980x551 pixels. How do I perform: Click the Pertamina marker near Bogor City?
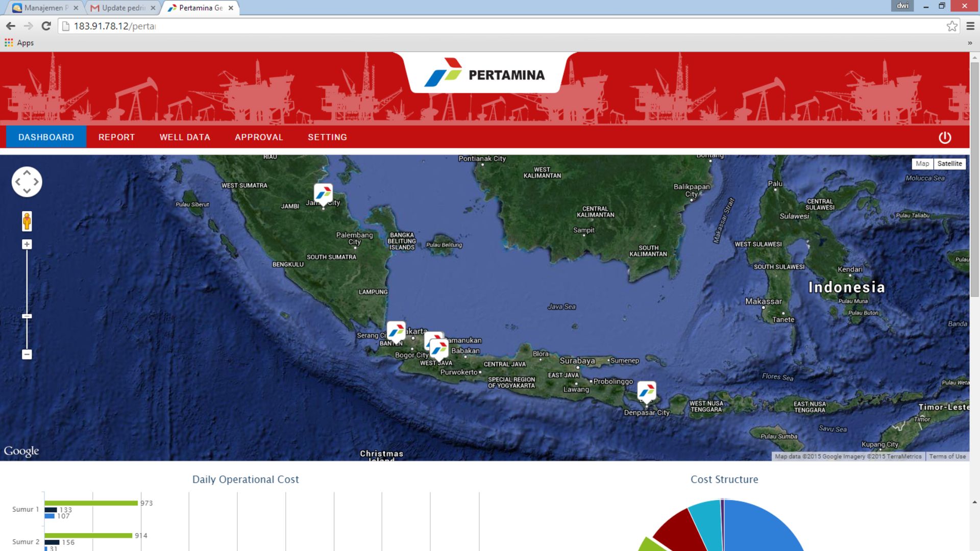439,350
